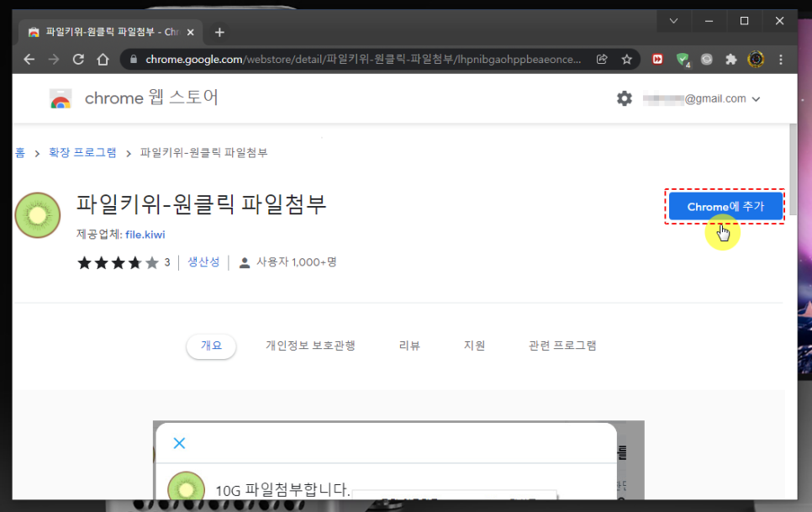This screenshot has width=812, height=512.
Task: Open the Chrome profile avatar
Action: [756, 60]
